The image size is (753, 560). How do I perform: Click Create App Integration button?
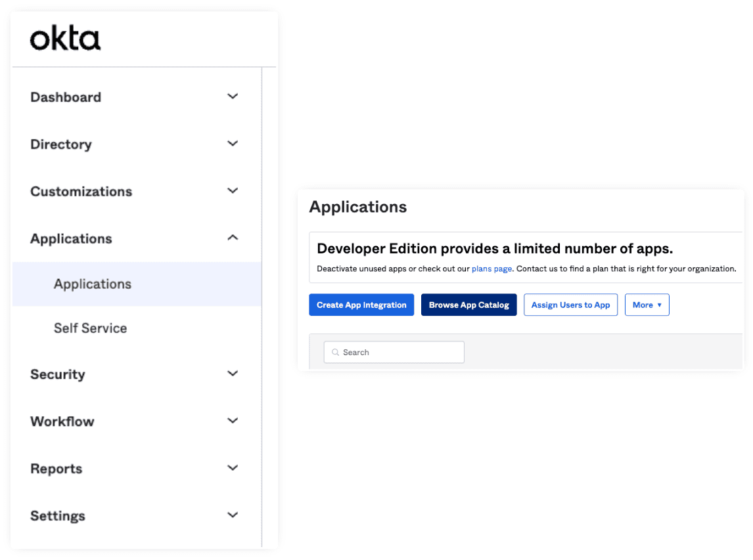coord(361,305)
